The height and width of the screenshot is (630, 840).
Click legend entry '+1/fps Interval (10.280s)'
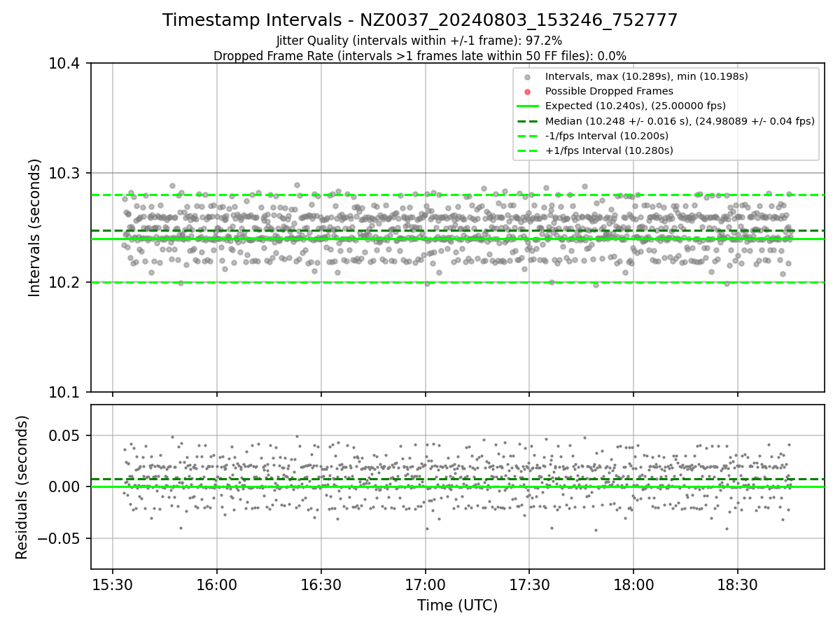(609, 150)
